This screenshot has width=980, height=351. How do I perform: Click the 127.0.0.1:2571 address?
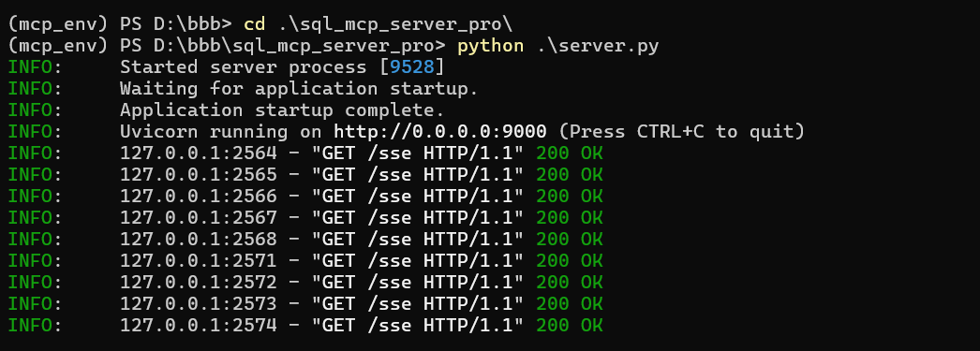198,261
